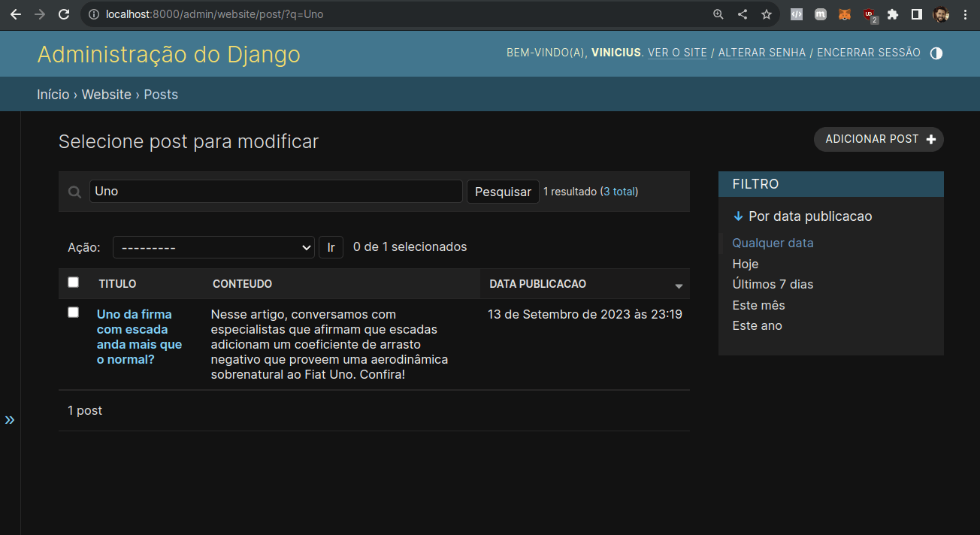Check the 'Uno da firma' post checkbox
The width and height of the screenshot is (980, 535).
tap(73, 312)
